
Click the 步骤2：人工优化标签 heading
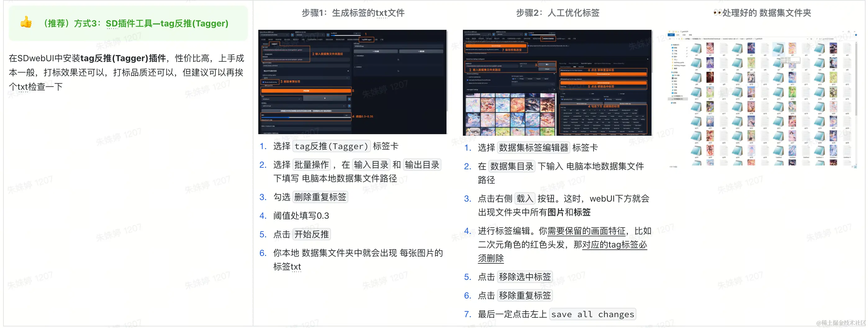pyautogui.click(x=558, y=13)
